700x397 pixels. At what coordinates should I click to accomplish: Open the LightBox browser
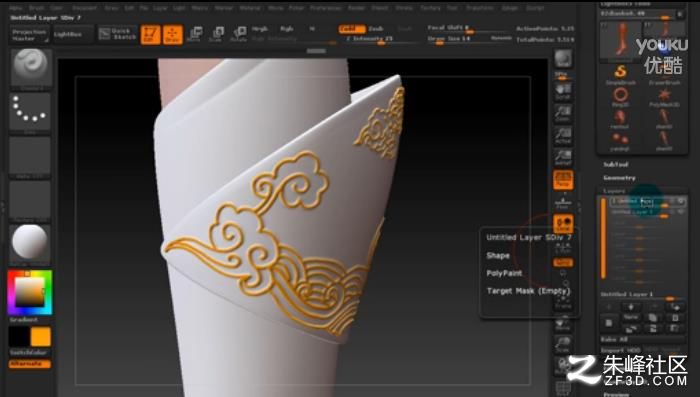point(68,34)
